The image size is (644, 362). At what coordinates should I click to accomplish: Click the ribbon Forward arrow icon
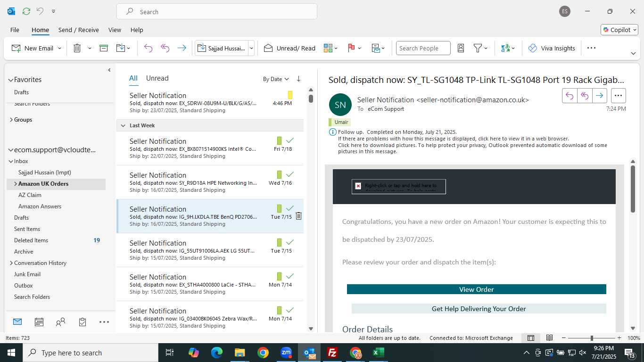[182, 48]
